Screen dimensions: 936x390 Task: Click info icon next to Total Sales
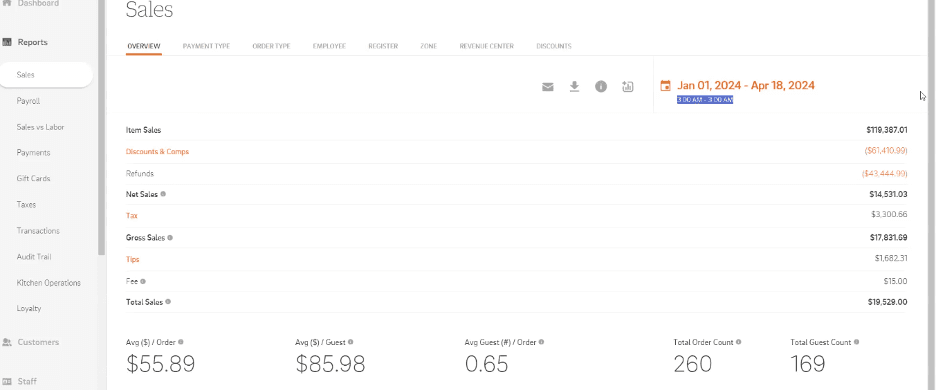[x=168, y=302]
